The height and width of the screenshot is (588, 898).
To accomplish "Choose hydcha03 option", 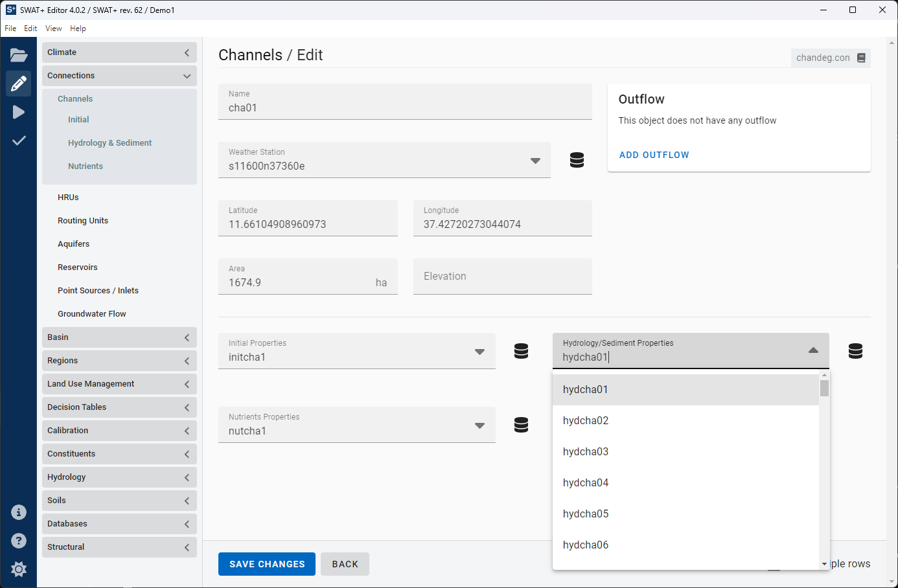I will coord(685,452).
